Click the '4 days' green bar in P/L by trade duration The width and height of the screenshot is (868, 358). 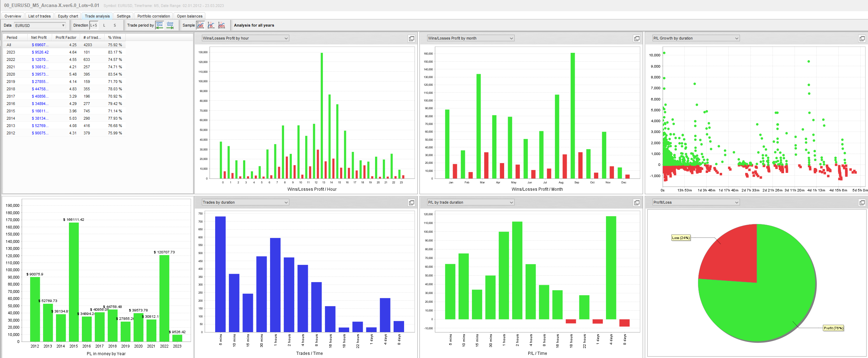click(611, 268)
